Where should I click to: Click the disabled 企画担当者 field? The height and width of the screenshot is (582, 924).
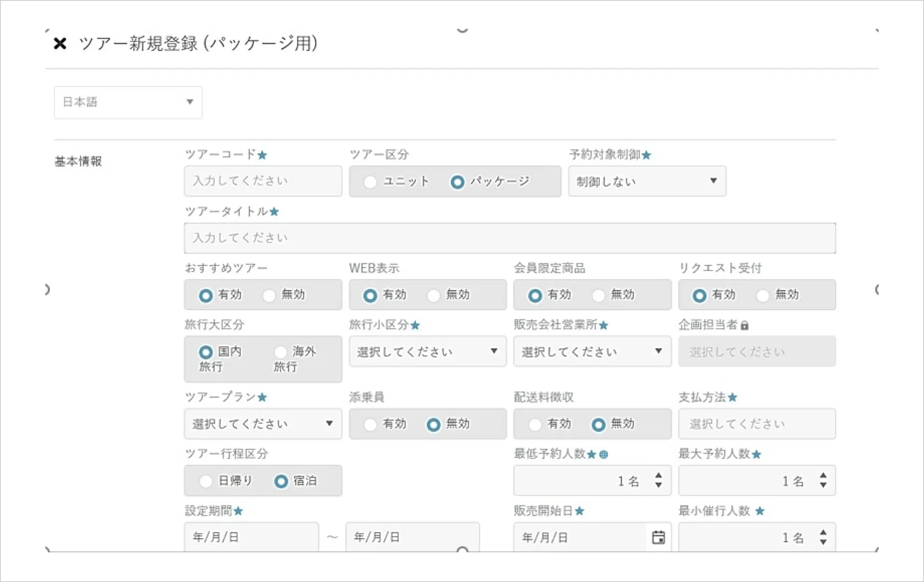(x=757, y=352)
